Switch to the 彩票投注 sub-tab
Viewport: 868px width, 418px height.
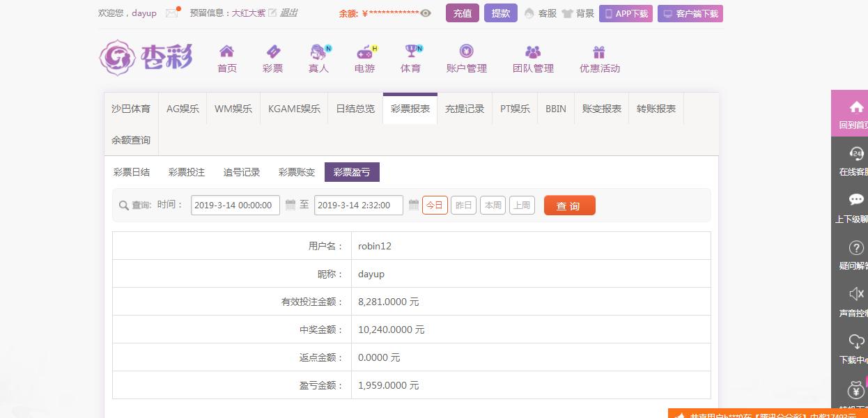(187, 172)
